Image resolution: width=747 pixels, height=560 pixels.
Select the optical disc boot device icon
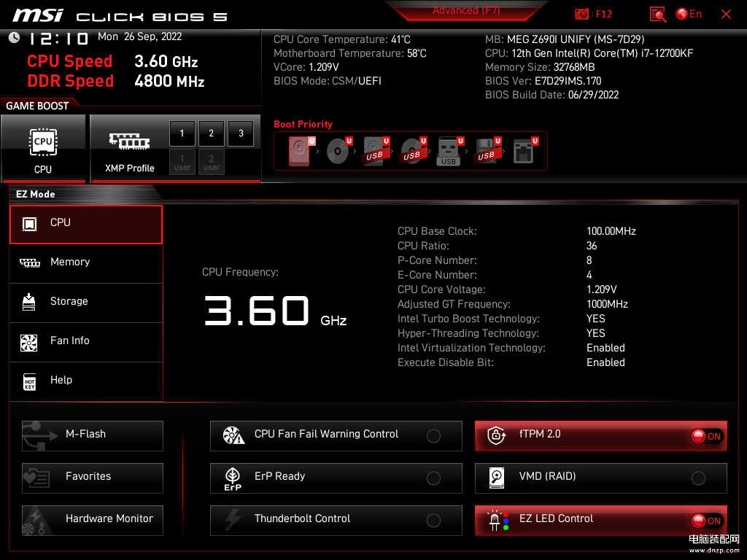[x=337, y=152]
